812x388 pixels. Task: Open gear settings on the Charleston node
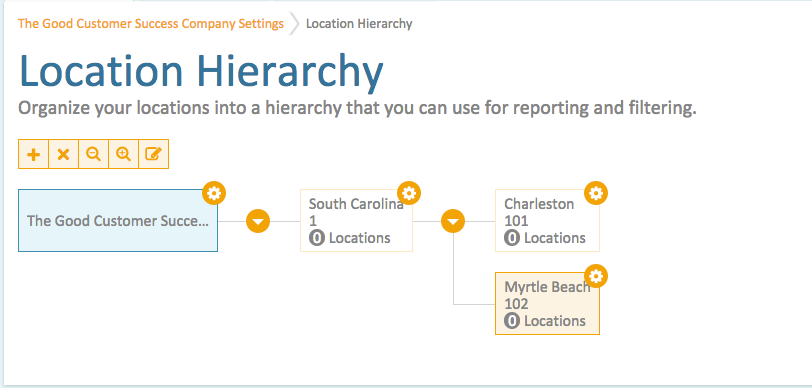[x=596, y=193]
